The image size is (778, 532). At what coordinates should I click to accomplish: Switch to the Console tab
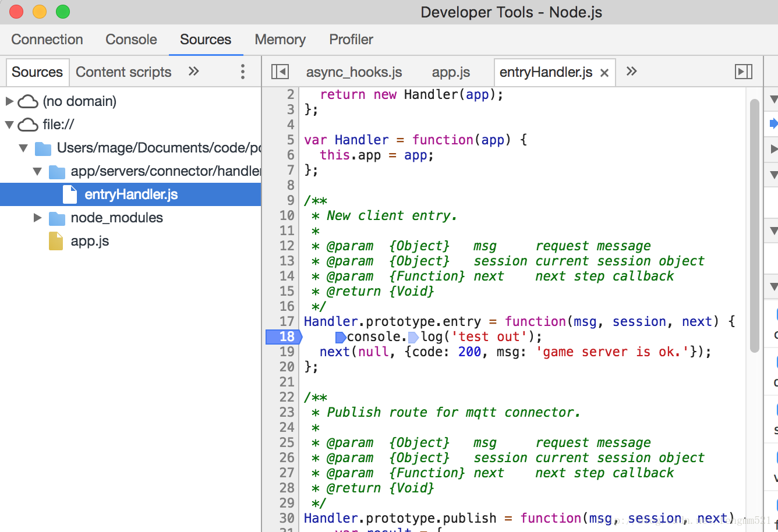tap(131, 40)
